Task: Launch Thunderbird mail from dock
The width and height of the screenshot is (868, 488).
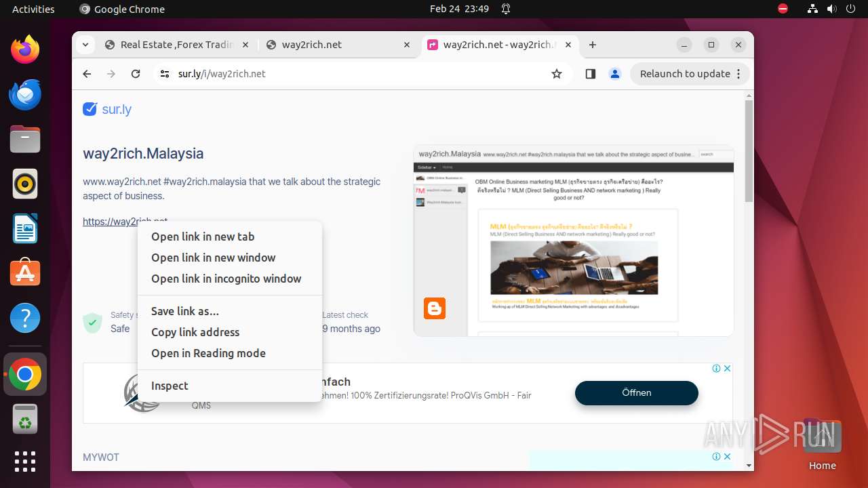Action: [25, 94]
